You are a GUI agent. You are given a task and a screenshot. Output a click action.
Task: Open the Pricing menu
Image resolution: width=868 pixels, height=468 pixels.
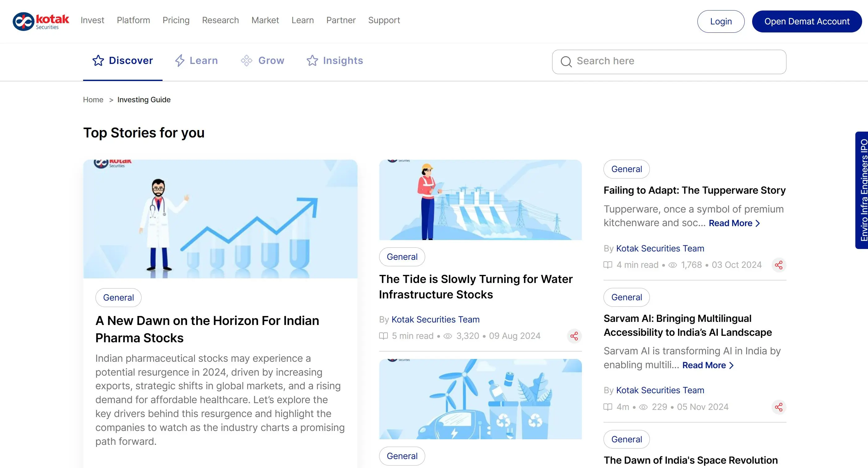click(x=176, y=20)
